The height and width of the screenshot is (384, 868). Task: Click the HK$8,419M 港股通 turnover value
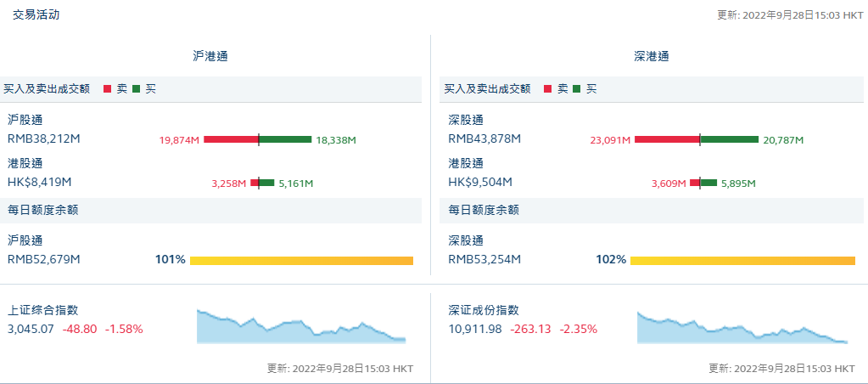coord(40,181)
